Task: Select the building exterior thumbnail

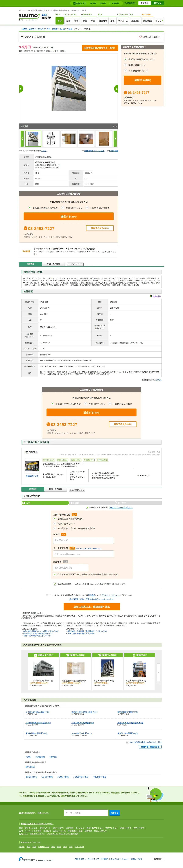Action: point(33,139)
